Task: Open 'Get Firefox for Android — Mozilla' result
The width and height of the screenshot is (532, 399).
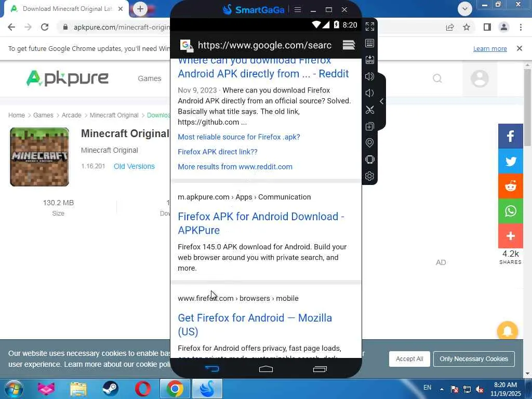Action: (x=255, y=324)
